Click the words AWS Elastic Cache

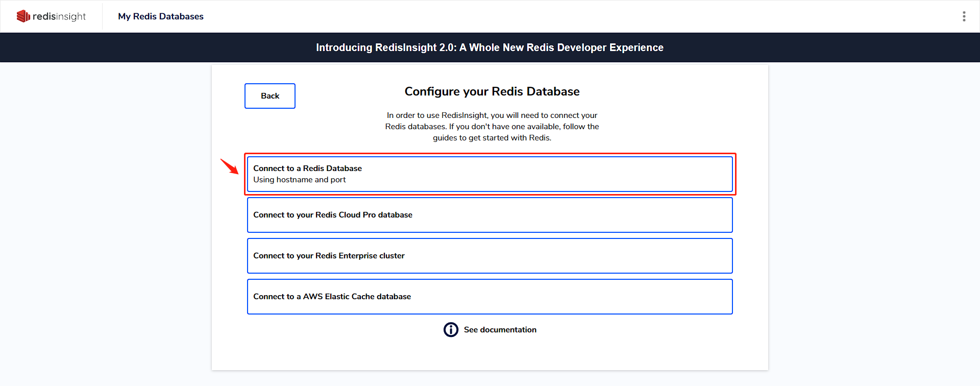point(339,297)
